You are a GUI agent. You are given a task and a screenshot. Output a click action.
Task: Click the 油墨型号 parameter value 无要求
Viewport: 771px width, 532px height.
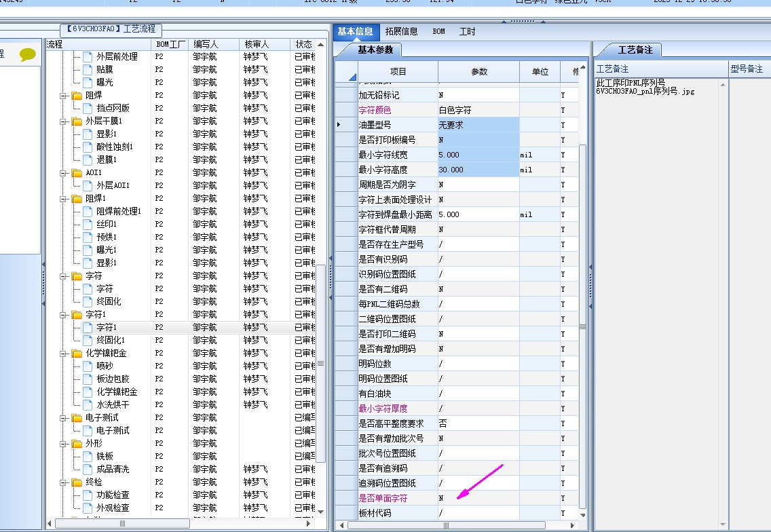tap(478, 125)
